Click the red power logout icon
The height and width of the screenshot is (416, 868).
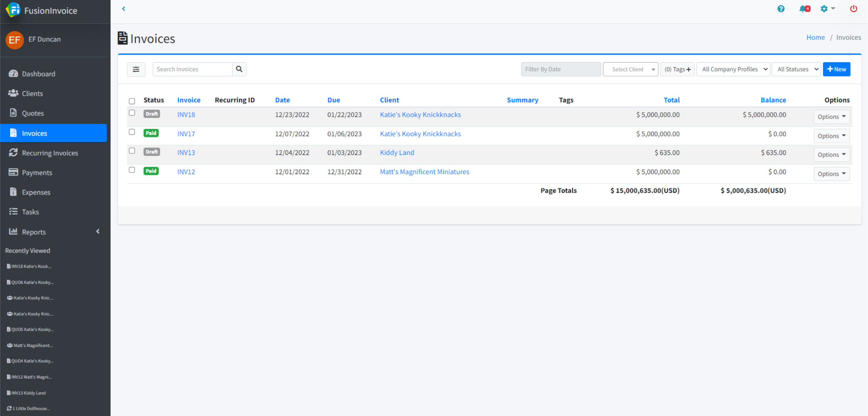(x=853, y=9)
